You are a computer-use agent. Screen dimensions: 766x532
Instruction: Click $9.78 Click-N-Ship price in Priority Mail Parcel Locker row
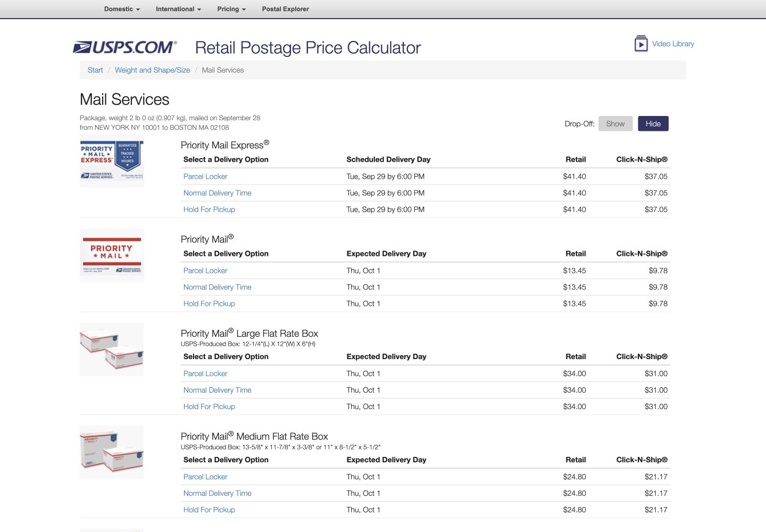pyautogui.click(x=658, y=271)
